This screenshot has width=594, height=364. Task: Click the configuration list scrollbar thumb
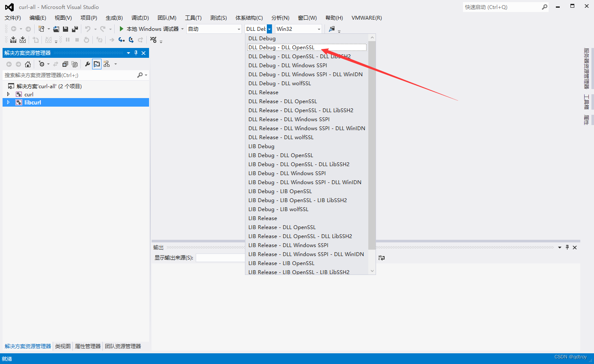[372, 146]
